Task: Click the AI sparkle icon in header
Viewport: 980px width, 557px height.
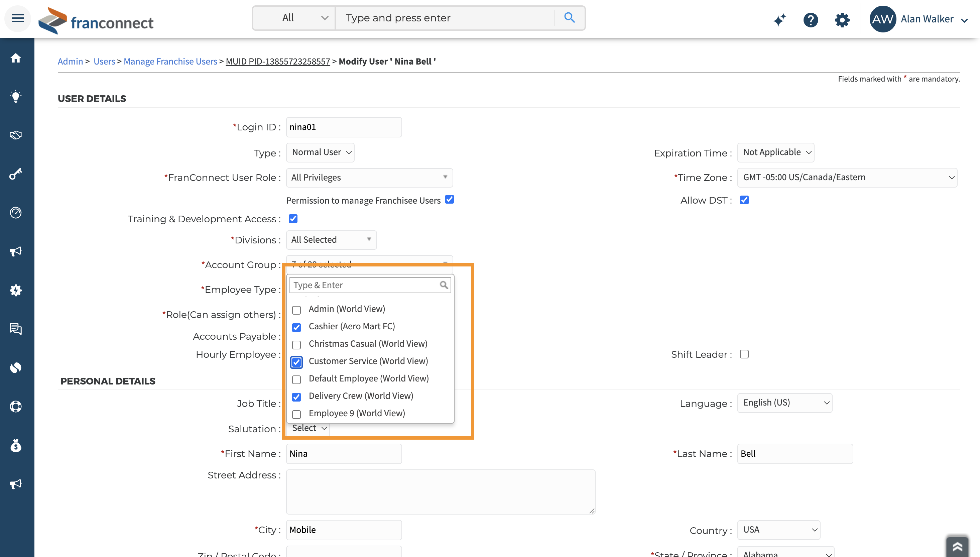Action: [x=779, y=19]
